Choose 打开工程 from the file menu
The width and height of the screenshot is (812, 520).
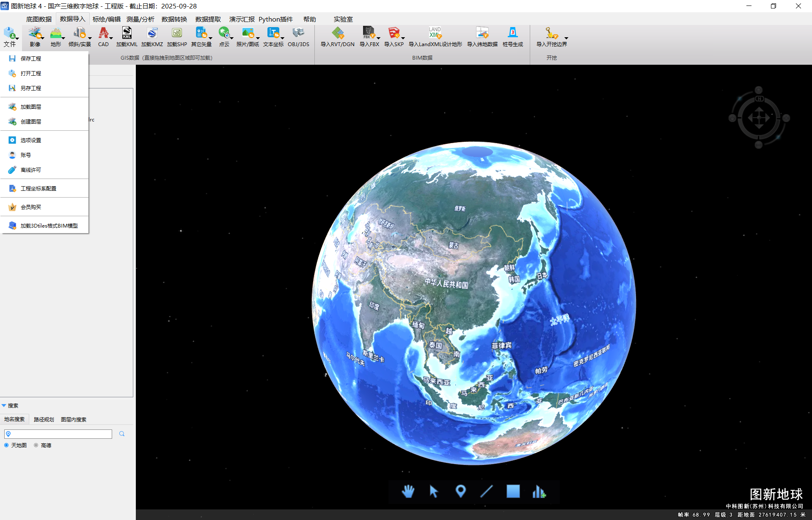44,73
